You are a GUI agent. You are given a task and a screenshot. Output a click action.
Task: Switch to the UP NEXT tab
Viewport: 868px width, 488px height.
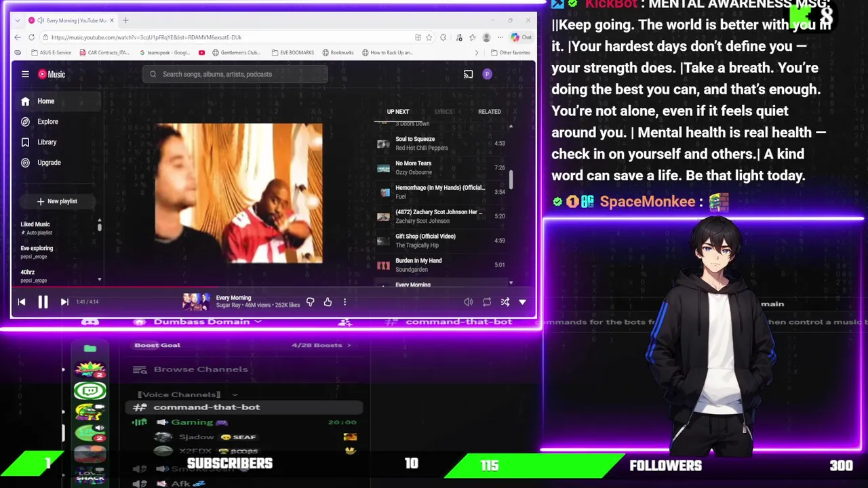tap(398, 112)
